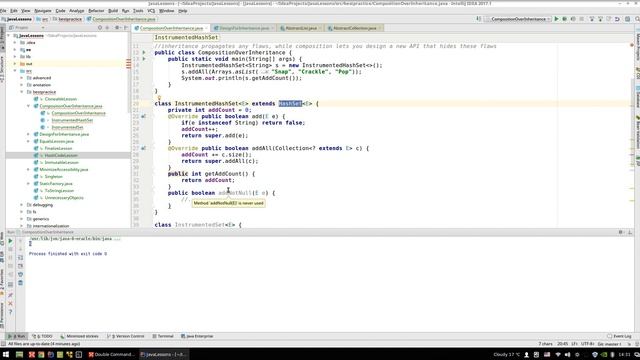Open the Terminal tool window
Screen dimensions: 640x360
point(163,336)
